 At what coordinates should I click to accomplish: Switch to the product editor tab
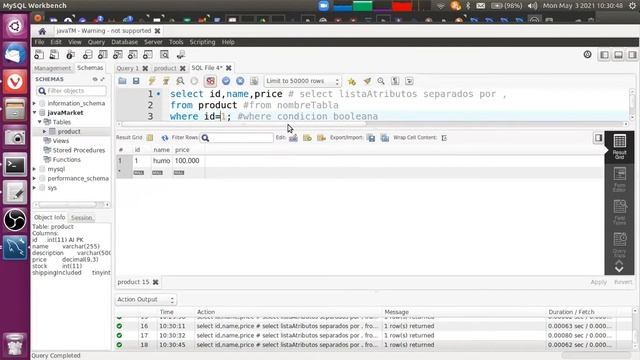click(x=165, y=68)
